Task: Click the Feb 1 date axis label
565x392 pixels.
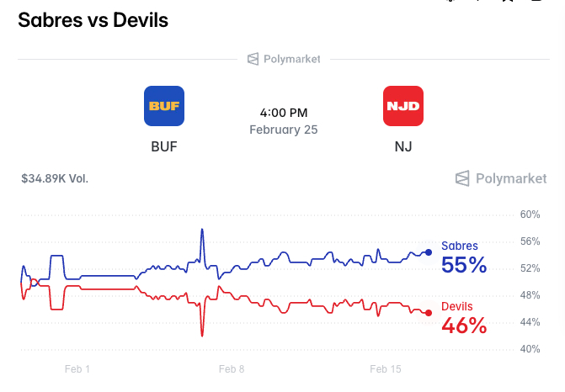Action: tap(77, 368)
